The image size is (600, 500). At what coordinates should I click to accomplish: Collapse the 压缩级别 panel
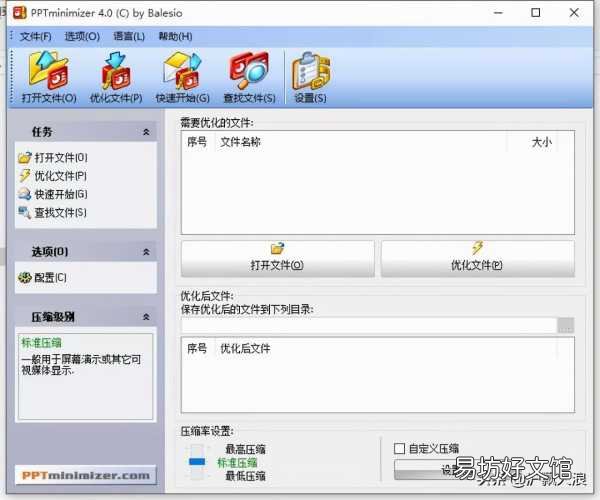click(146, 317)
